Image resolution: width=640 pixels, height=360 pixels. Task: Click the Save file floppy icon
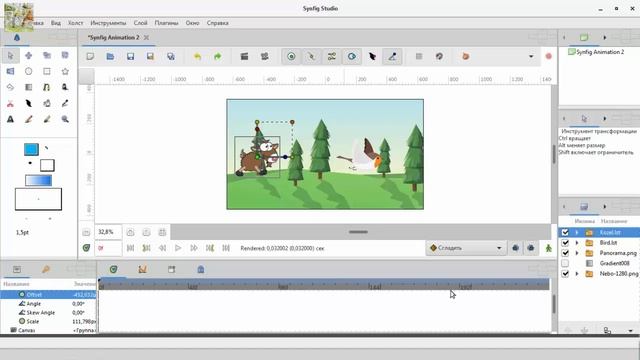pyautogui.click(x=130, y=56)
